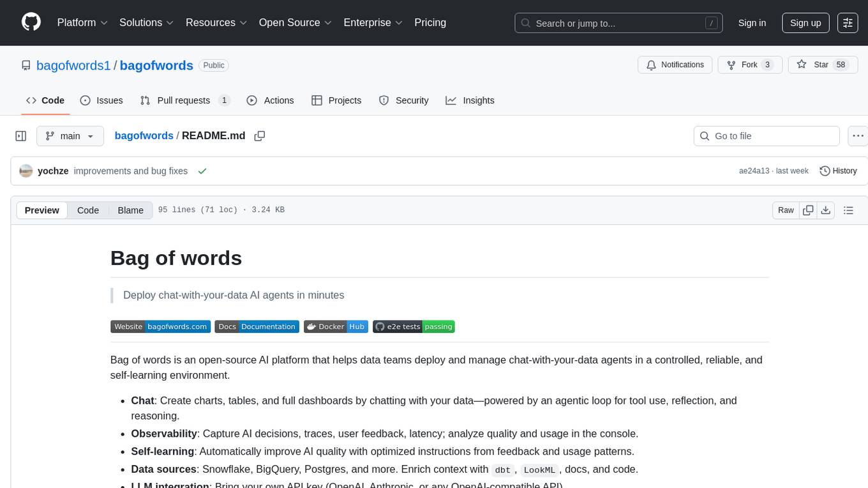View file History

pyautogui.click(x=838, y=171)
